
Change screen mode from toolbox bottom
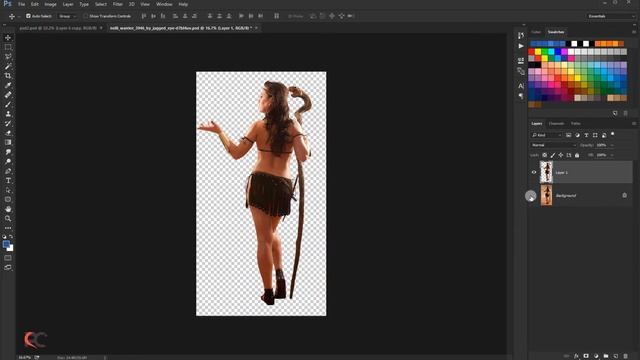point(8,268)
